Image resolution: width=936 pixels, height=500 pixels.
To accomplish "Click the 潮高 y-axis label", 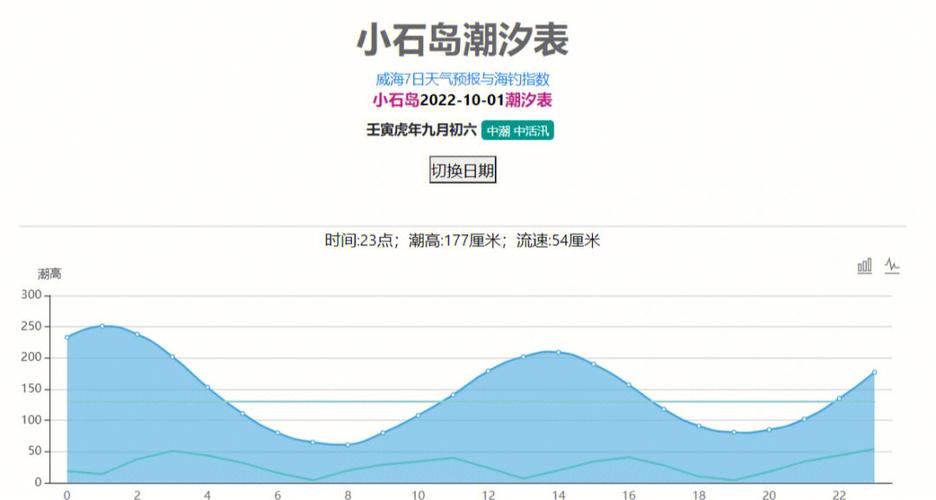I will (x=50, y=274).
